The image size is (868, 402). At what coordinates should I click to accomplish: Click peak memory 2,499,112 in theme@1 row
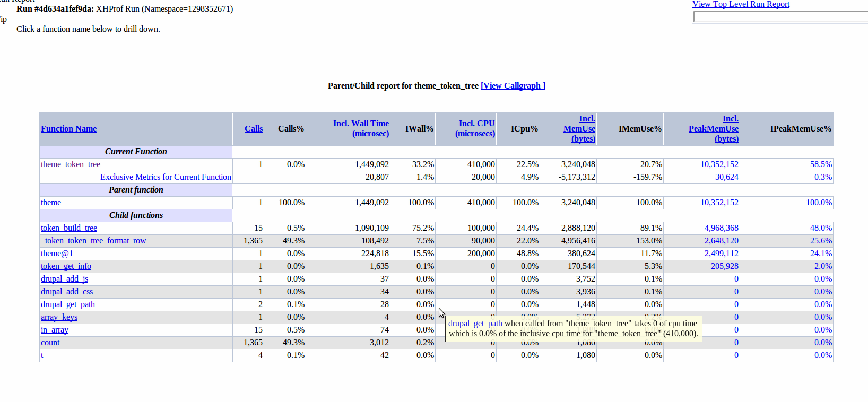[x=722, y=254]
